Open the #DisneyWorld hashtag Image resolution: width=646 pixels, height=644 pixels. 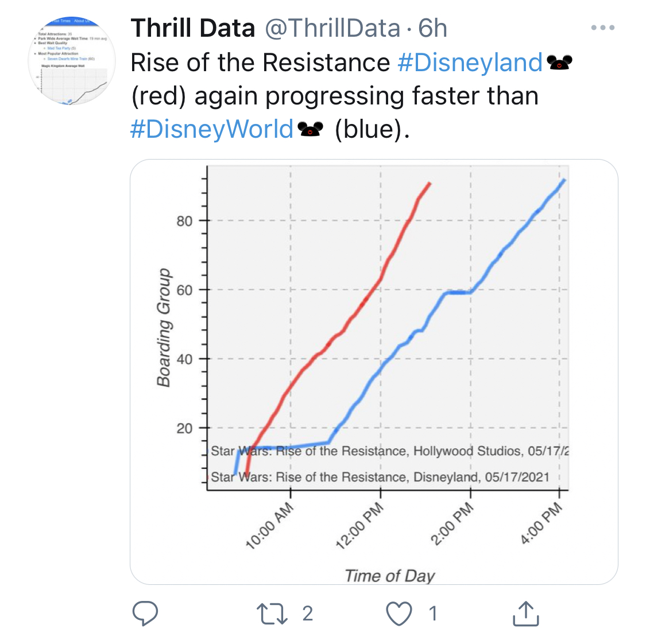pos(212,129)
